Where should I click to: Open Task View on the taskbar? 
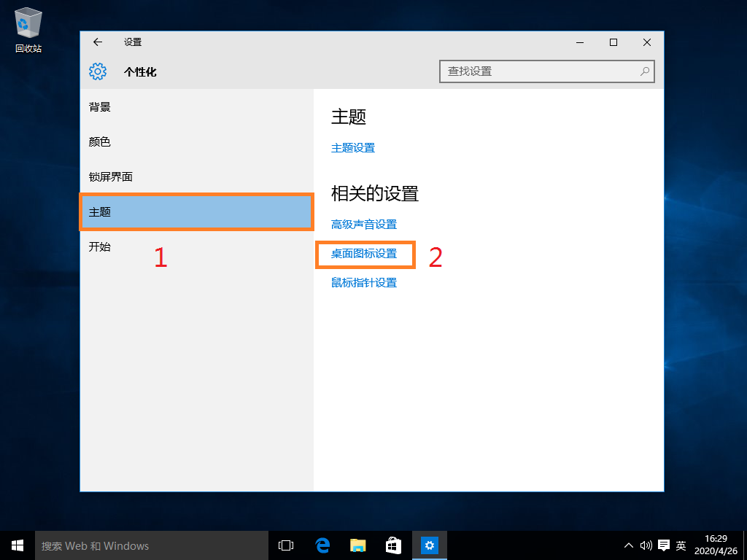[x=285, y=545]
